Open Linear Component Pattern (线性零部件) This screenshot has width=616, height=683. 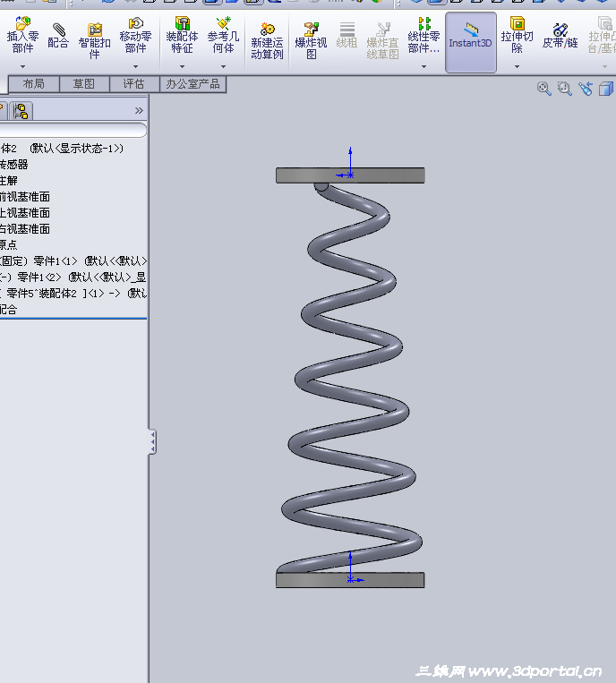423,35
